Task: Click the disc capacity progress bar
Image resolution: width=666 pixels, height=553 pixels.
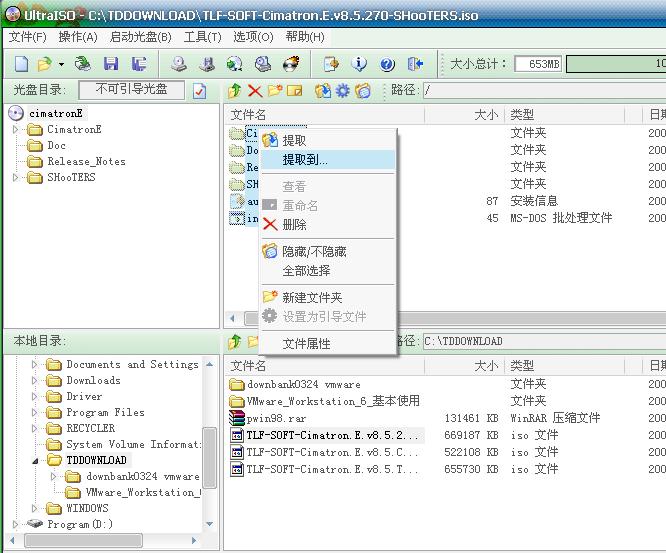Action: [616, 64]
